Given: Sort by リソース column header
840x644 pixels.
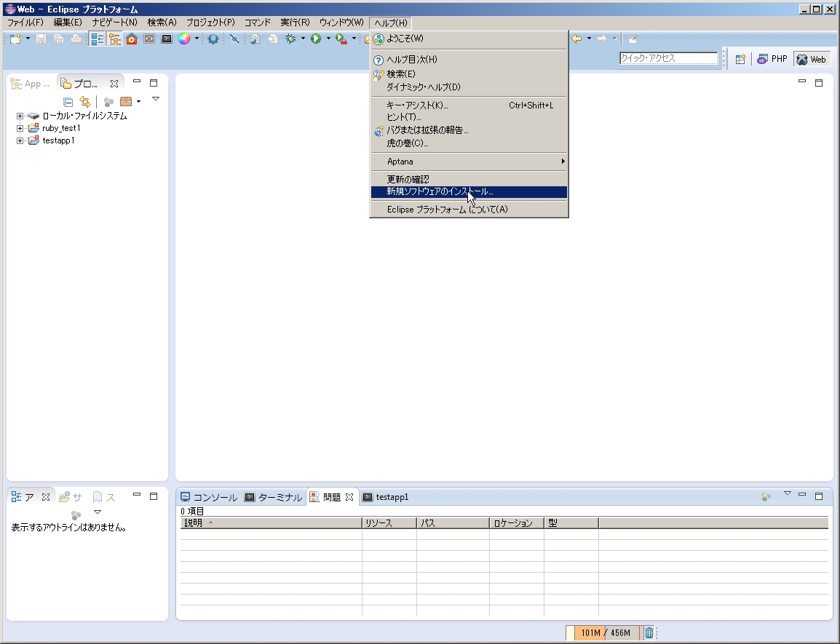Looking at the screenshot, I should click(389, 523).
